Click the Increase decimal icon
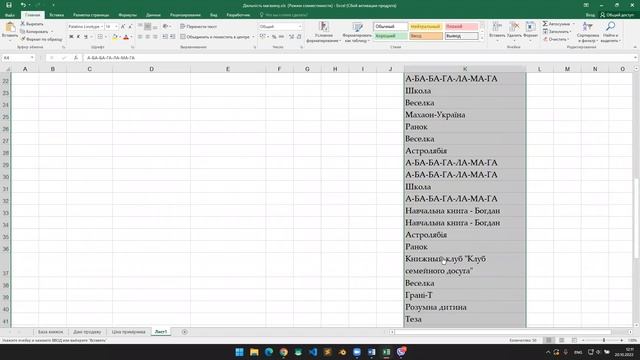Image resolution: width=640 pixels, height=360 pixels. (291, 37)
